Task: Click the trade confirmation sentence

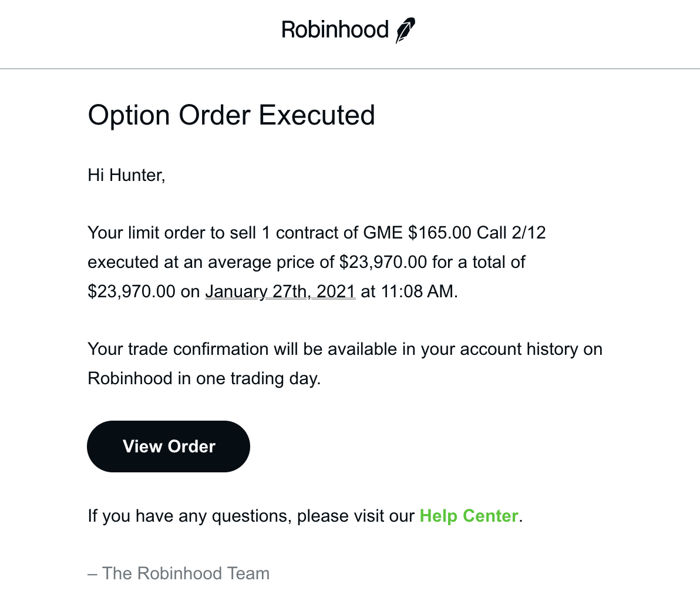Action: pyautogui.click(x=345, y=364)
